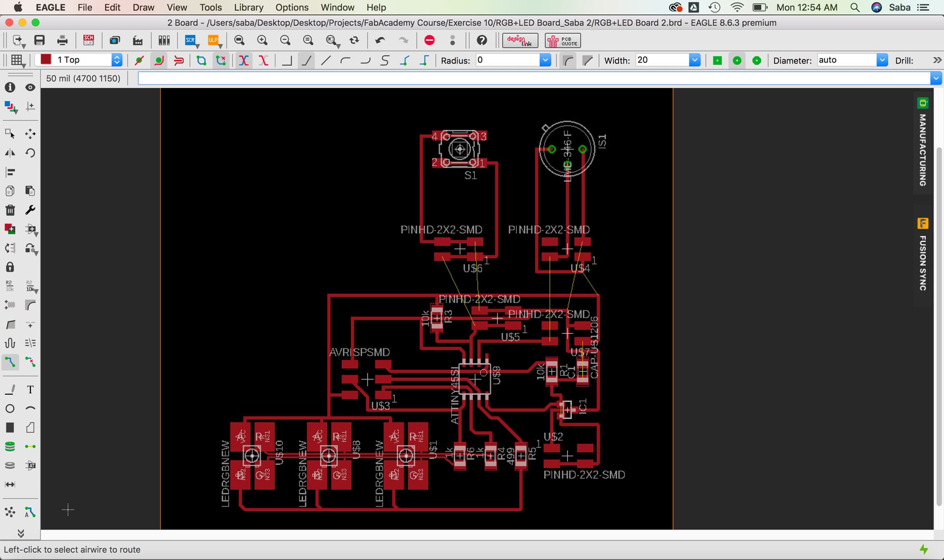Image resolution: width=944 pixels, height=560 pixels.
Task: Open the MANUFACTURING side panel
Action: [x=923, y=143]
